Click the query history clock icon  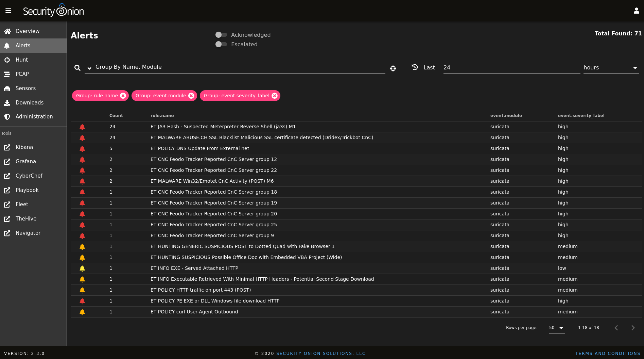coord(414,67)
